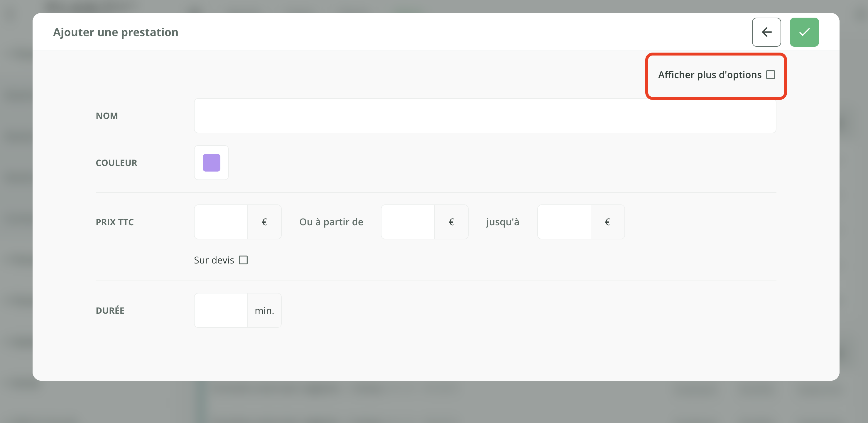This screenshot has width=868, height=423.
Task: Tick the Sur devis checkbox
Action: 243,260
